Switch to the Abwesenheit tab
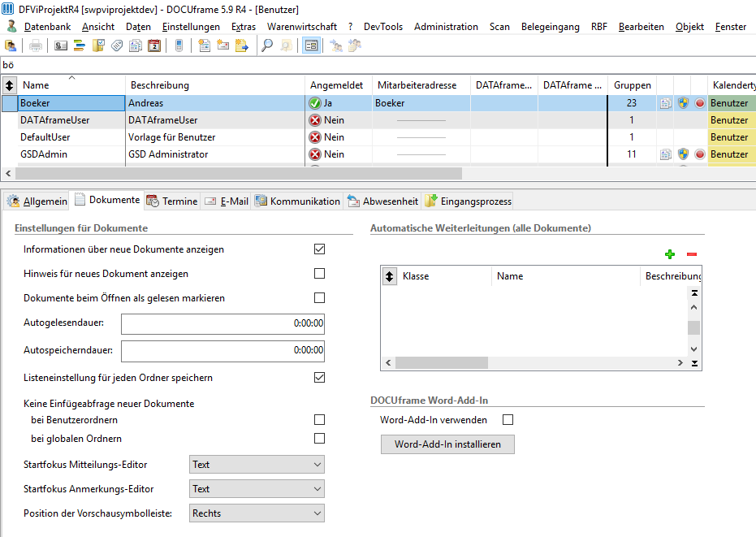The image size is (756, 537). point(382,201)
